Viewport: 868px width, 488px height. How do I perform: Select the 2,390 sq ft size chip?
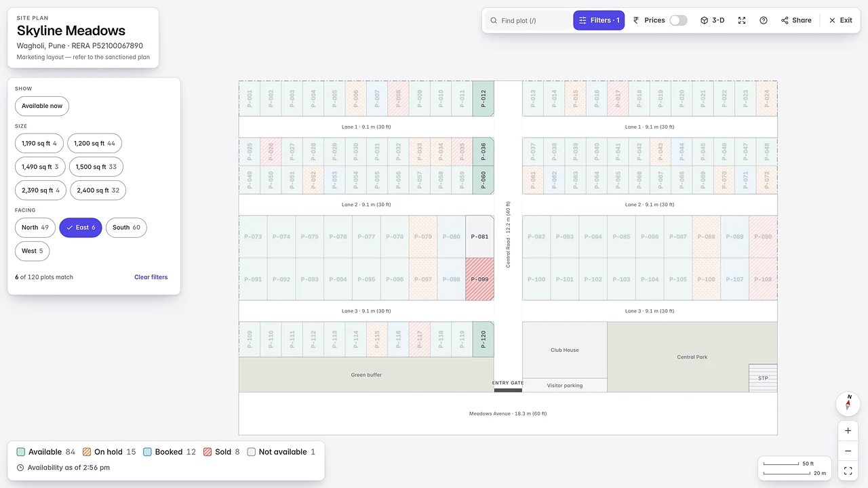pos(41,190)
